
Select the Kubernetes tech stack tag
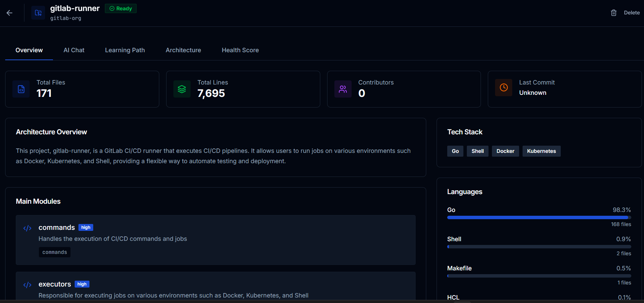(541, 151)
